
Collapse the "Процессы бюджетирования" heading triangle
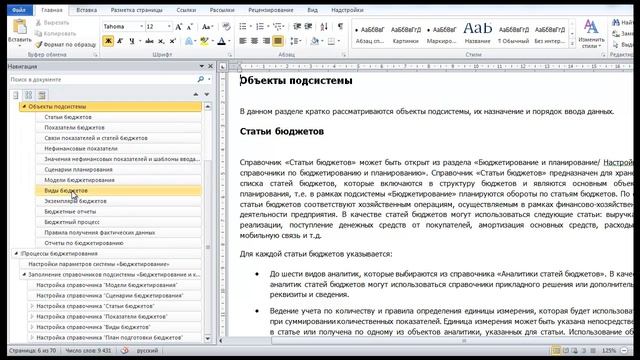coord(16,253)
